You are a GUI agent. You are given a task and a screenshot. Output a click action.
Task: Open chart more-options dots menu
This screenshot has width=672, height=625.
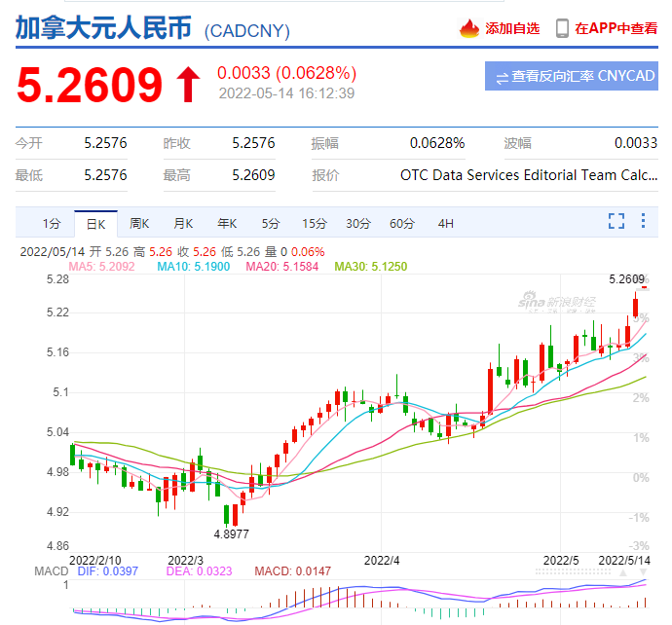pos(643,221)
